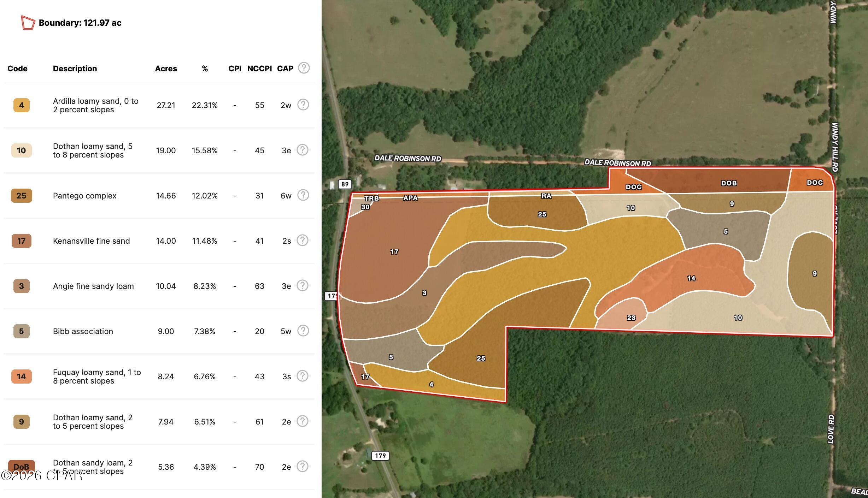Click the soil code 25 color badge
The height and width of the screenshot is (498, 868).
(x=21, y=196)
